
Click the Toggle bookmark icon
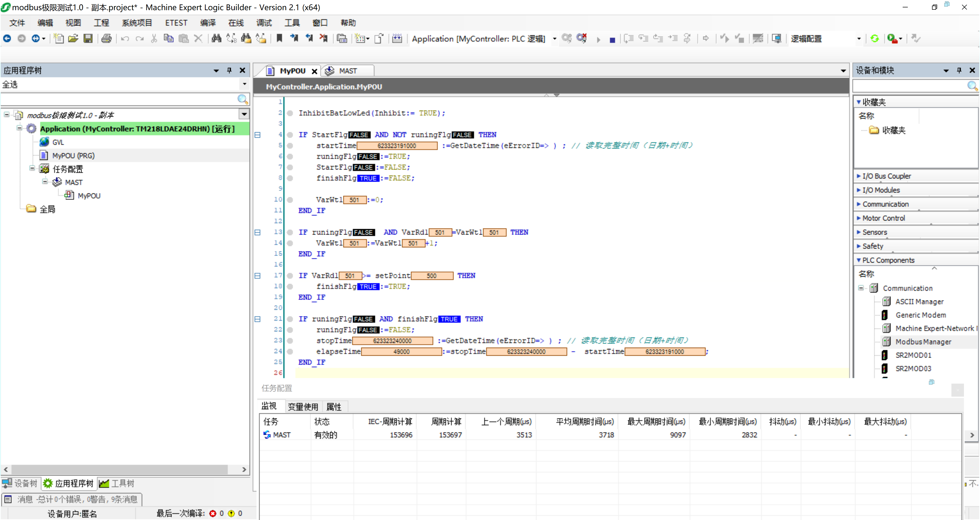click(279, 38)
